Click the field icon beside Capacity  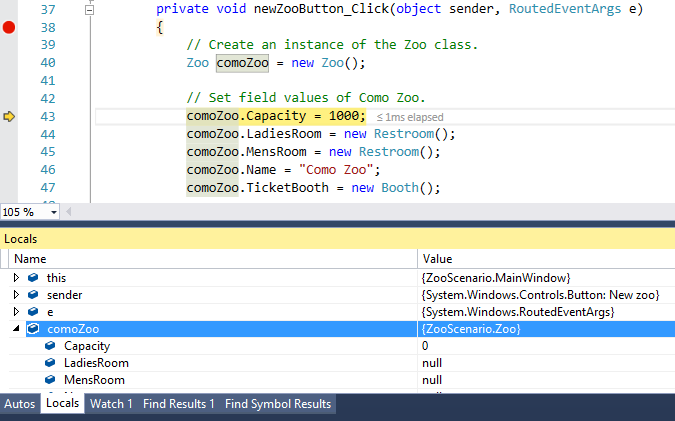(50, 346)
